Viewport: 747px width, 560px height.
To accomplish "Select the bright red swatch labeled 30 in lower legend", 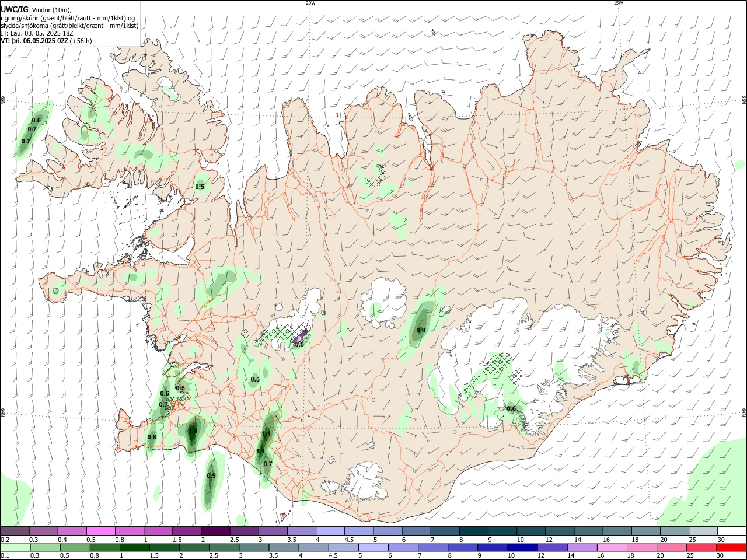I will click(732, 548).
